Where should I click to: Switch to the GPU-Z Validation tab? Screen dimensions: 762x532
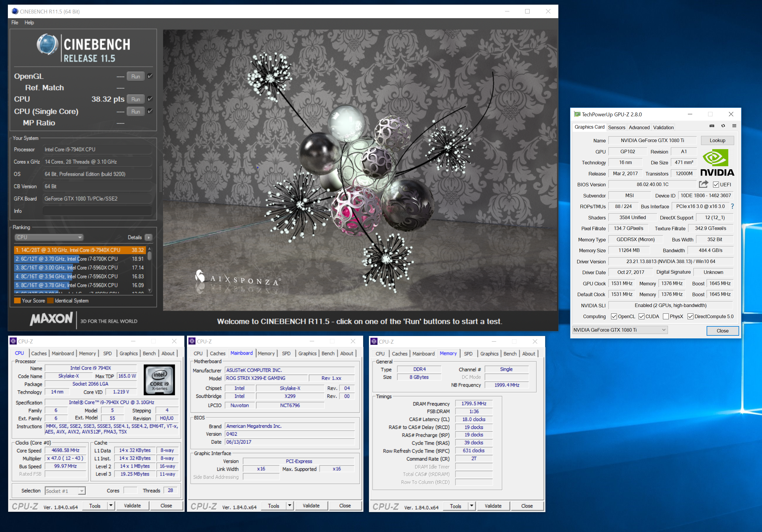[664, 127]
